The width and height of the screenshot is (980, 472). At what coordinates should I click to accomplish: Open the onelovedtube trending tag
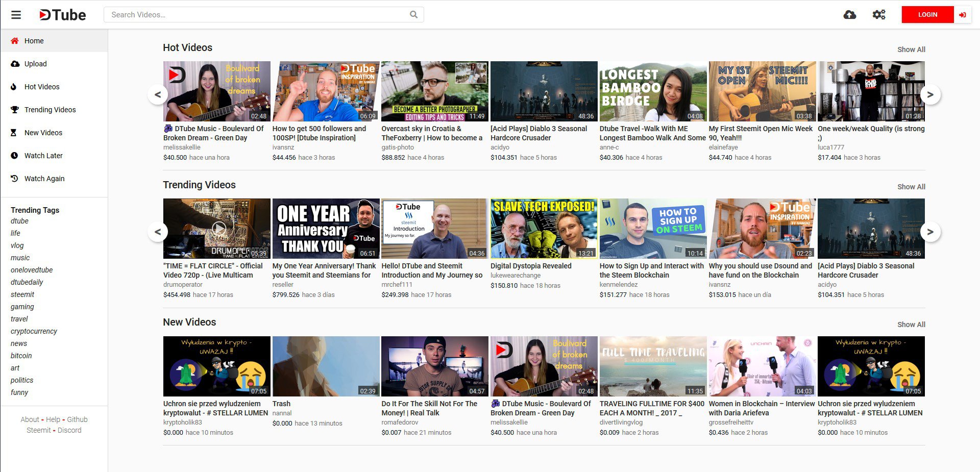[x=32, y=270]
